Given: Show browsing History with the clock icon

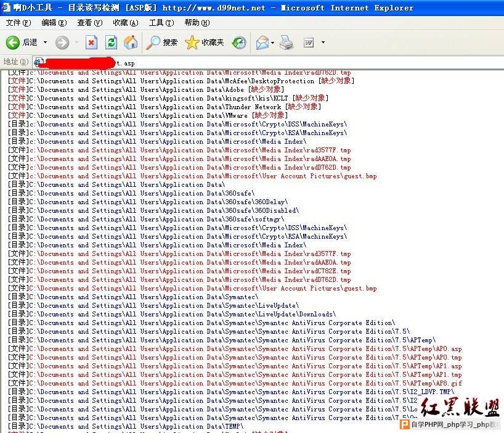Looking at the screenshot, I should click(x=239, y=43).
